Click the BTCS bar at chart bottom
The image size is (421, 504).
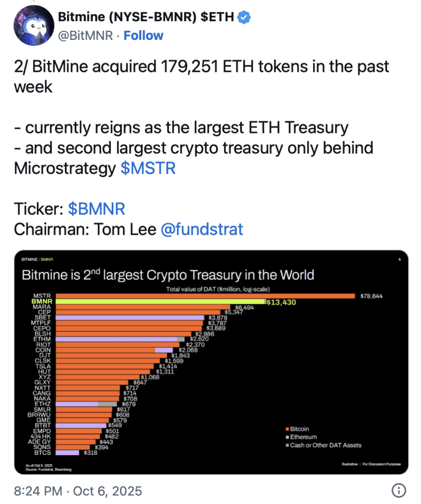pos(67,452)
